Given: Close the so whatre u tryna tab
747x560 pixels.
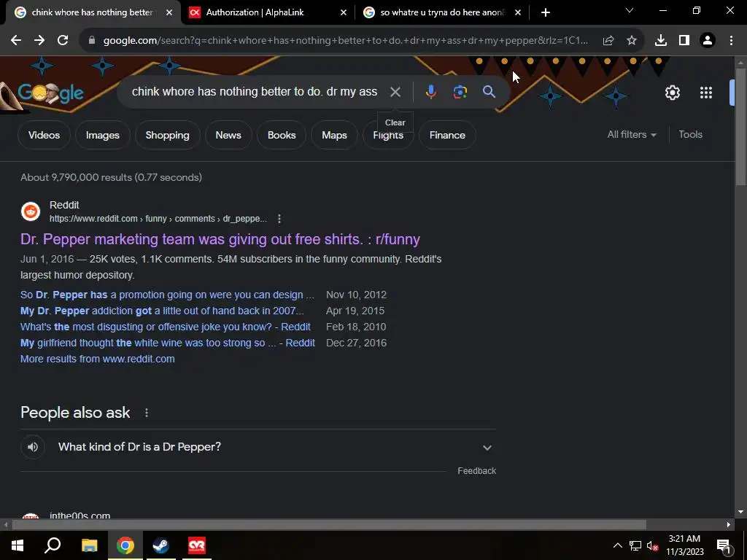Looking at the screenshot, I should (x=518, y=12).
